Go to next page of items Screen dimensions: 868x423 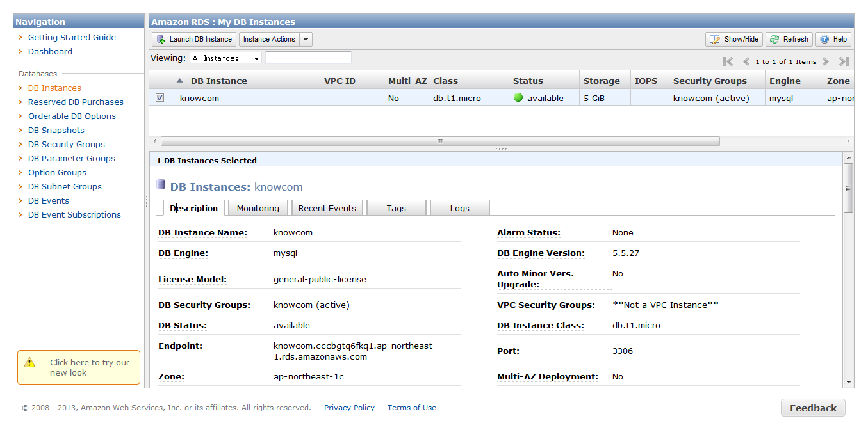[x=826, y=61]
